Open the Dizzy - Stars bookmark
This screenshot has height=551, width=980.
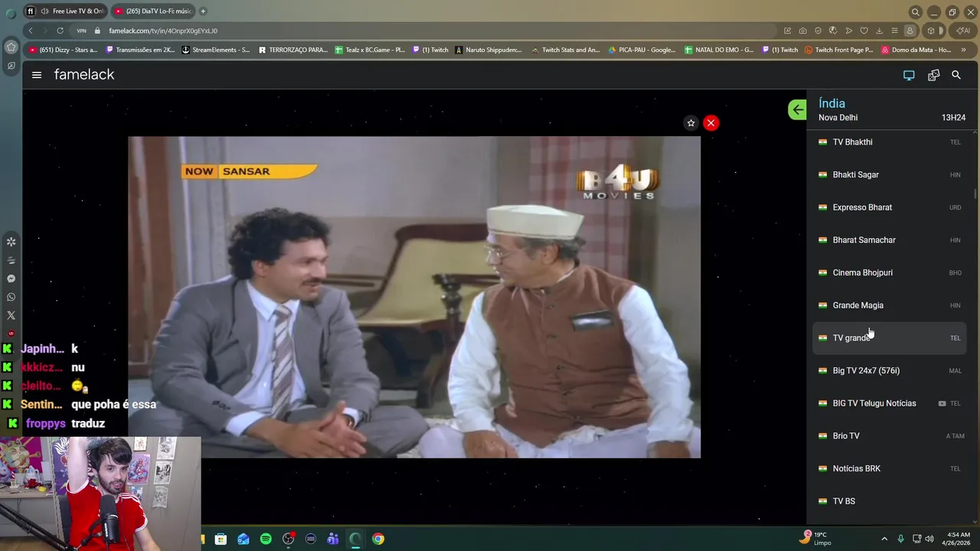pos(63,50)
